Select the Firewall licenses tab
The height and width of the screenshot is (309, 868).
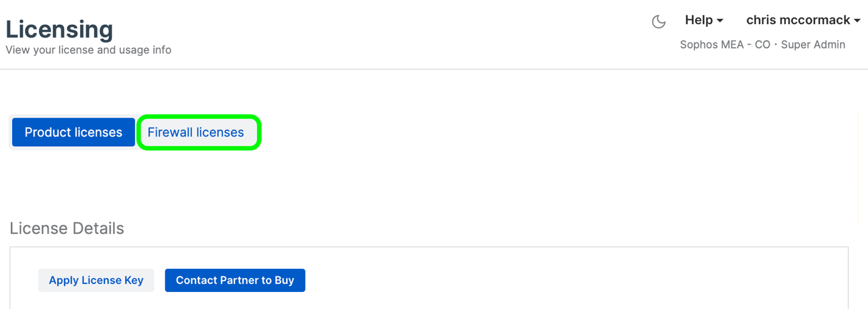[196, 132]
